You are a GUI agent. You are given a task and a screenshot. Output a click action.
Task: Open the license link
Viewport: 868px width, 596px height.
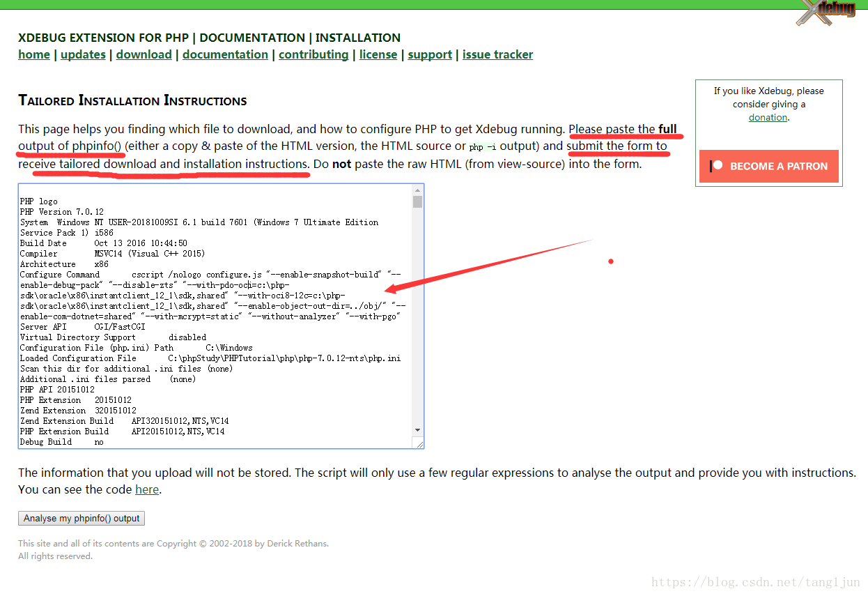[x=378, y=54]
